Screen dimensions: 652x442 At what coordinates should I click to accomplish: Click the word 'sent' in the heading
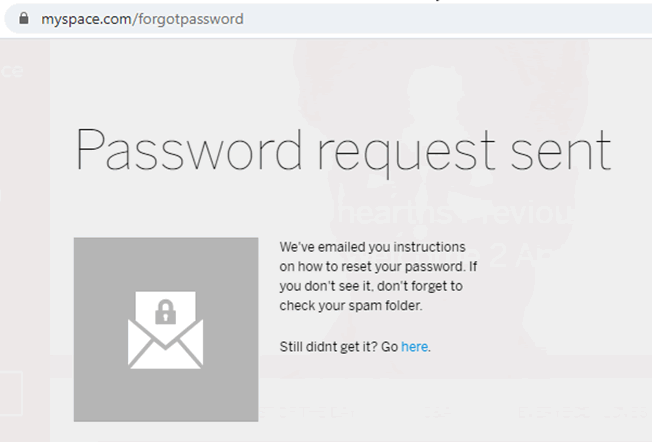tap(561, 152)
